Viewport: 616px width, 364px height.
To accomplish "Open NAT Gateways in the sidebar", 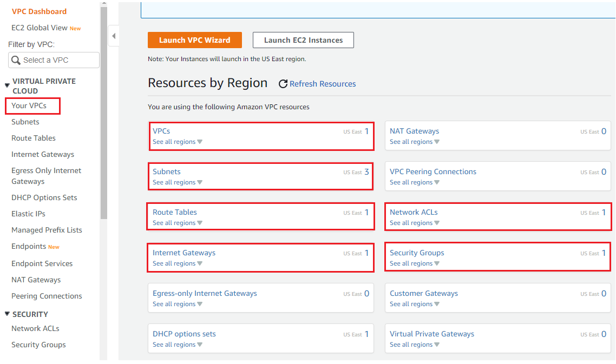I will coord(36,280).
